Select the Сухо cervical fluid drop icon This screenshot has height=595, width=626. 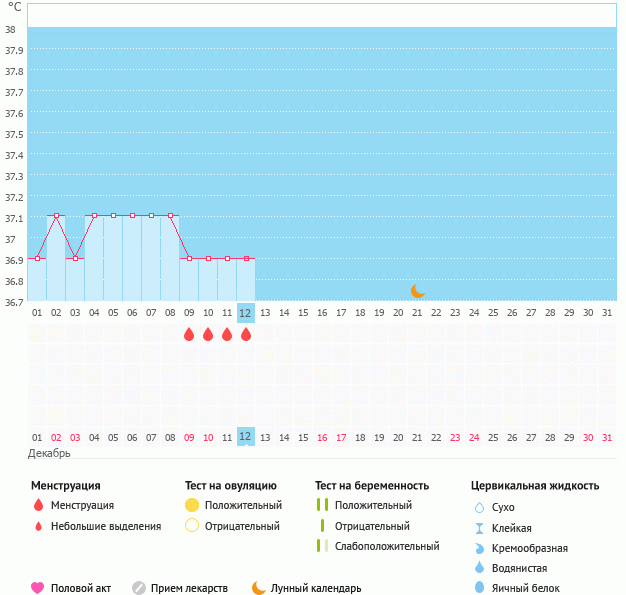pyautogui.click(x=479, y=508)
